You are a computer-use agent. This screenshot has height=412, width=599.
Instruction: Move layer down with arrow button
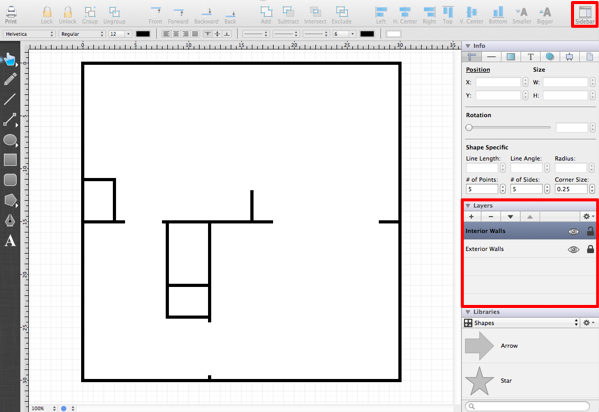(510, 217)
